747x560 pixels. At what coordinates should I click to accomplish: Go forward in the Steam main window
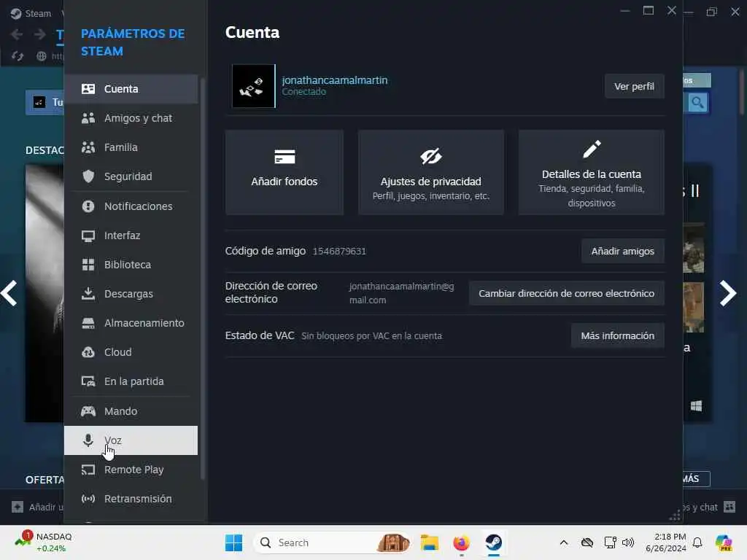40,34
